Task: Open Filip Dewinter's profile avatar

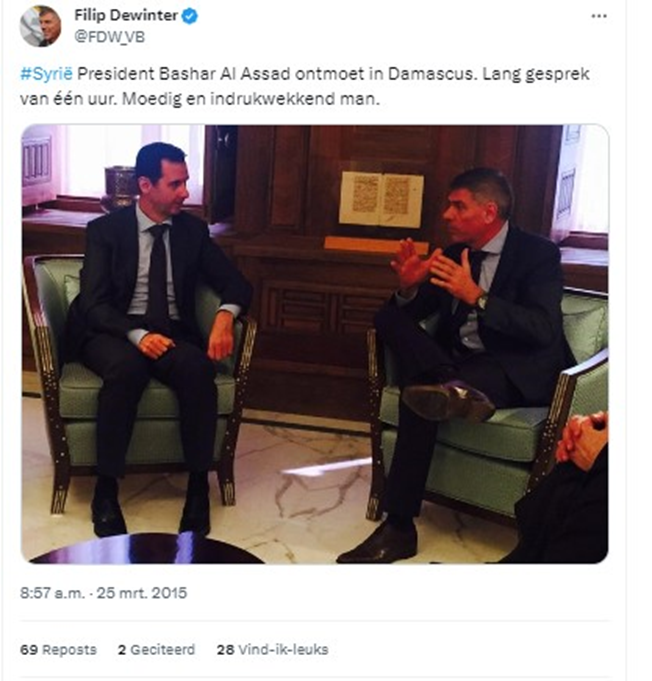Action: point(41,26)
